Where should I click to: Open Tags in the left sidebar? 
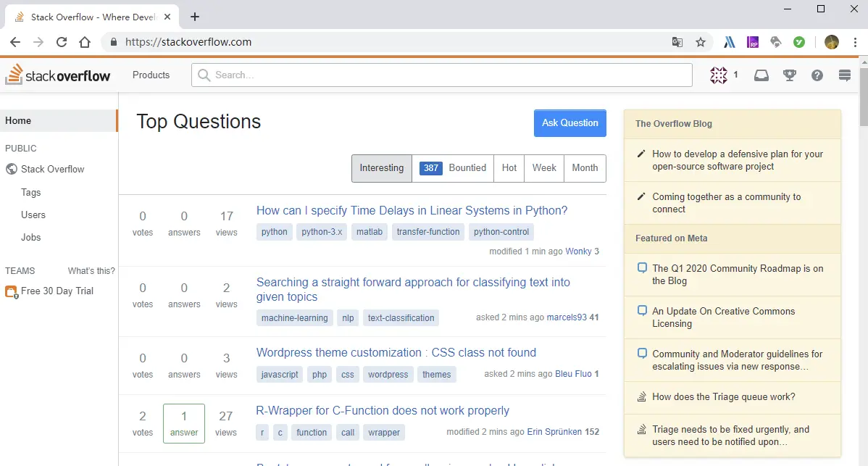point(31,192)
